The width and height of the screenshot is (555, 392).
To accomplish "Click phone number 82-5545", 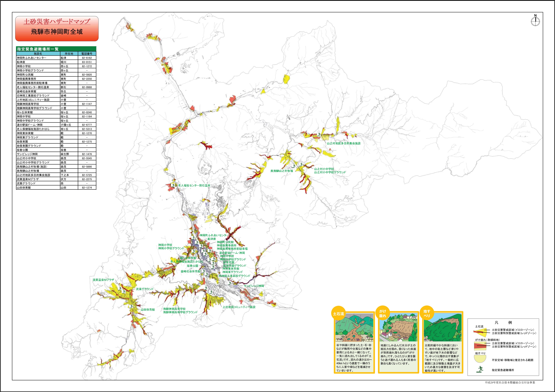I will tap(87, 158).
